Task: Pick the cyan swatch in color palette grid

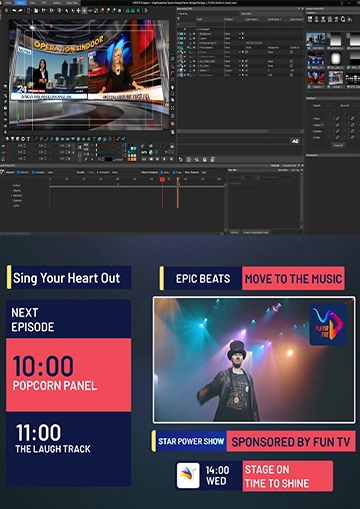Action: 135,149
